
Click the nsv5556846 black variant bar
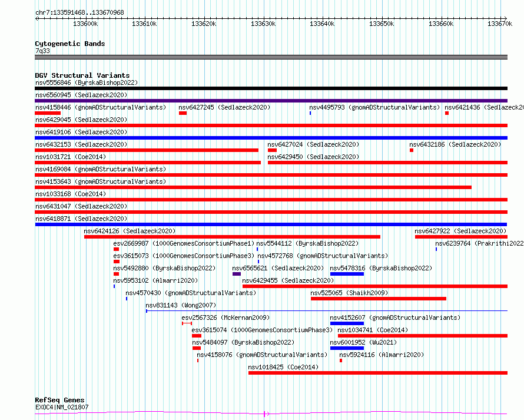271,88
